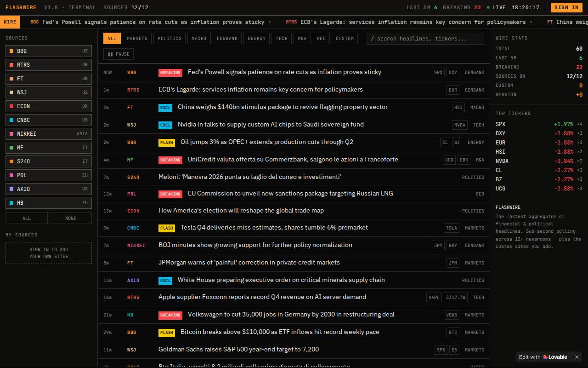Toggle the MF source filter
Screen dimensions: 588x368
[49, 148]
